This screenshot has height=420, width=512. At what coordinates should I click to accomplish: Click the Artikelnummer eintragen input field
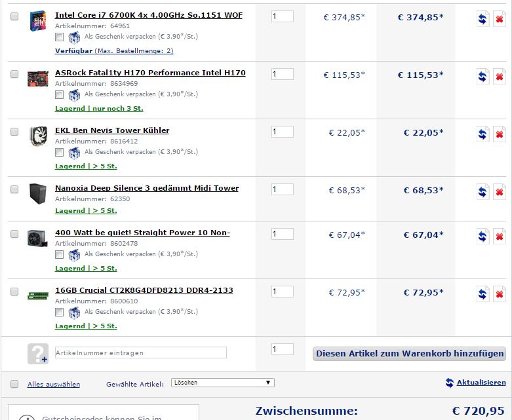click(141, 353)
